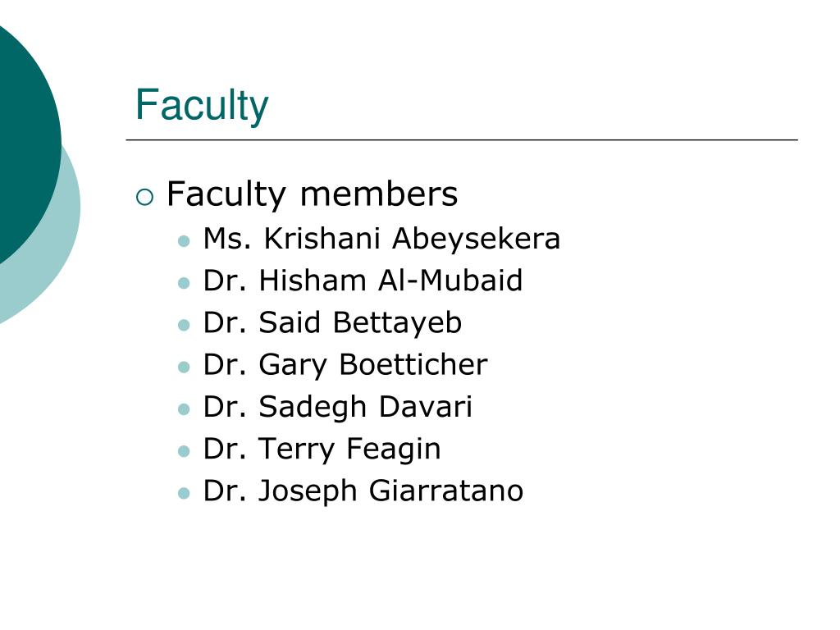The height and width of the screenshot is (630, 840).
Task: Click the bullet dot before Dr. Gary Boetticher
Action: coord(184,367)
